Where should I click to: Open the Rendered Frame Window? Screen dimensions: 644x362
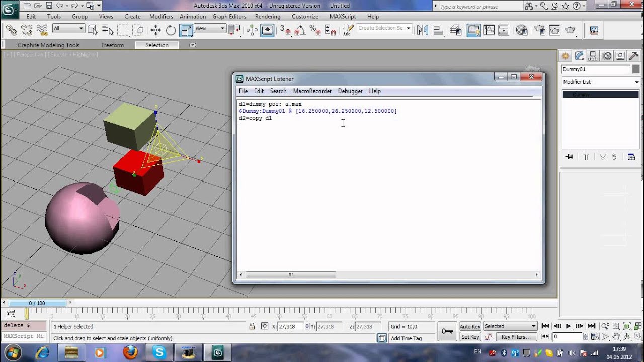[555, 30]
